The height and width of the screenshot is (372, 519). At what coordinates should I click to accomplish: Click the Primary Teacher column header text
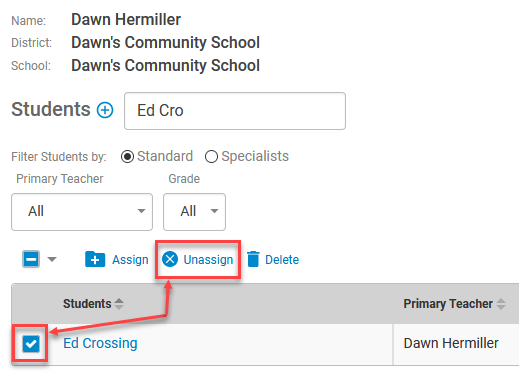click(x=448, y=304)
